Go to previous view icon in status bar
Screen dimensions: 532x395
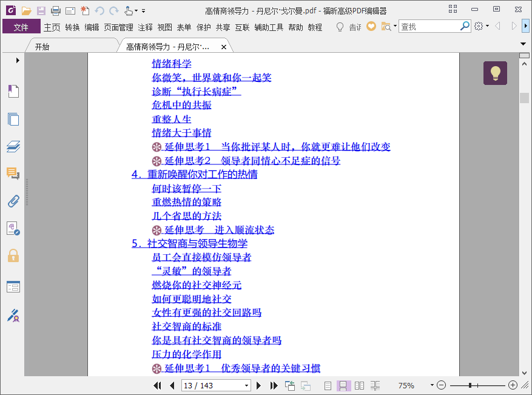290,385
